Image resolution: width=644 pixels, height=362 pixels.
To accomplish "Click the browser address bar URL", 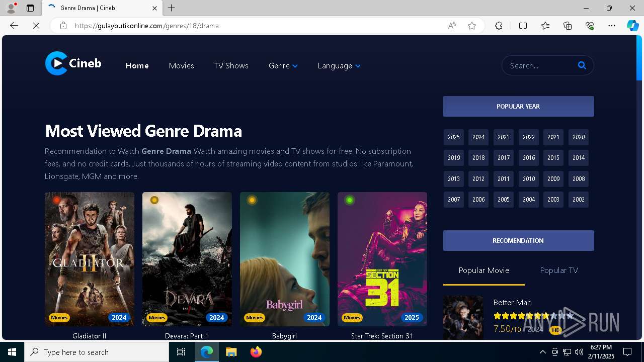I will [x=146, y=26].
